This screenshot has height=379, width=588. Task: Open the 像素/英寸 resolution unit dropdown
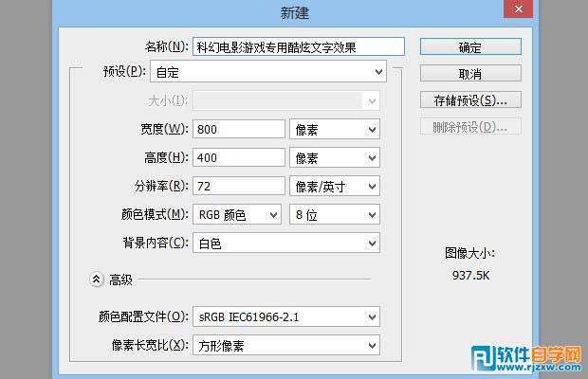tap(335, 186)
